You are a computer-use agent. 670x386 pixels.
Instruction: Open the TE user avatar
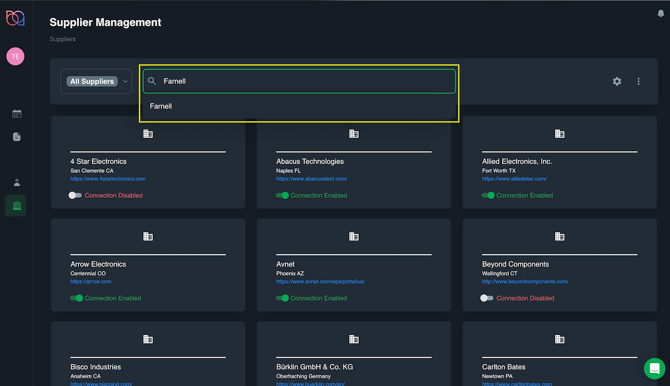coord(15,56)
